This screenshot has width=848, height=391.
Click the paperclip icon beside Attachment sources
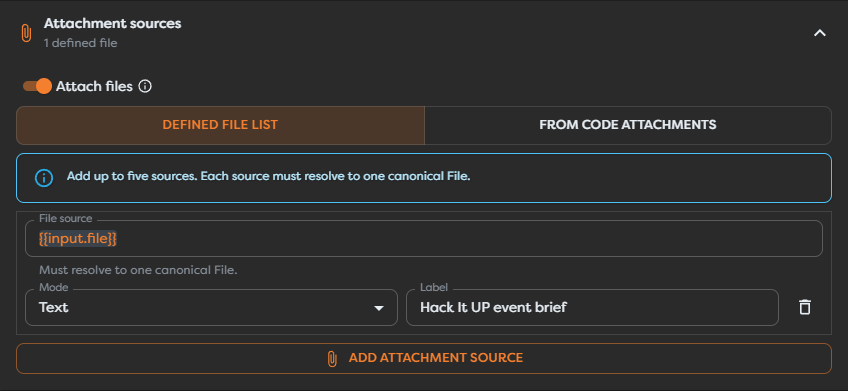coord(26,33)
